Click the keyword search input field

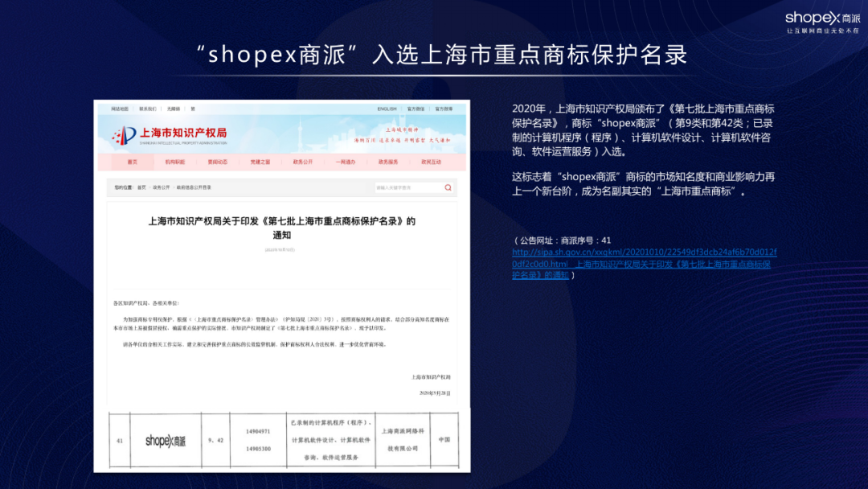pyautogui.click(x=408, y=187)
